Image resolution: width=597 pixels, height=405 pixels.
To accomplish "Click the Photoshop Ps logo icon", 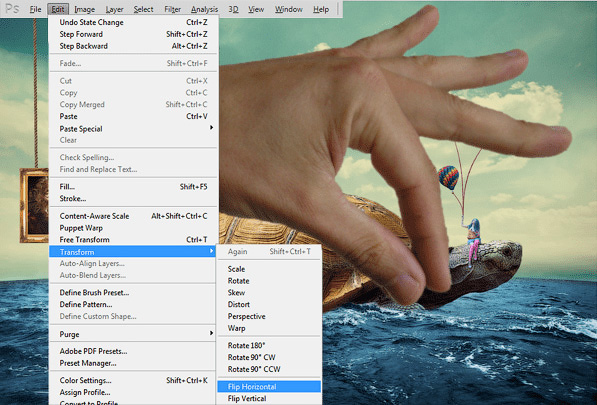I will tap(12, 8).
